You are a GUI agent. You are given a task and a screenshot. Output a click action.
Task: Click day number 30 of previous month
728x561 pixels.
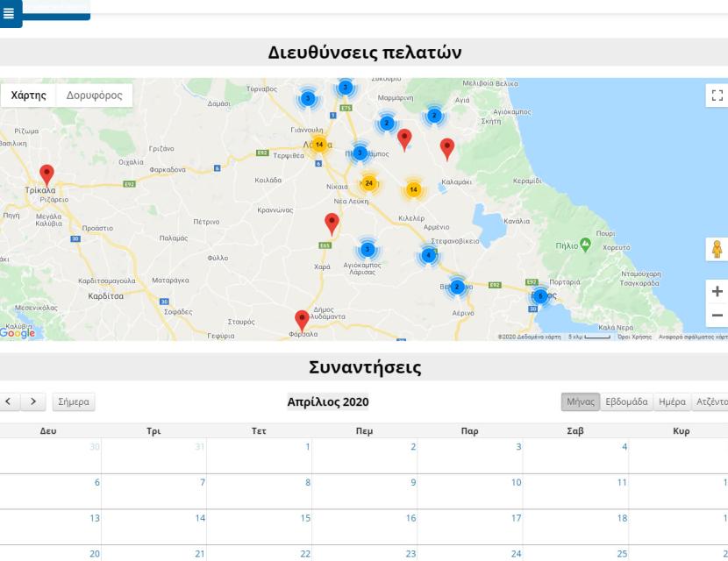[95, 447]
